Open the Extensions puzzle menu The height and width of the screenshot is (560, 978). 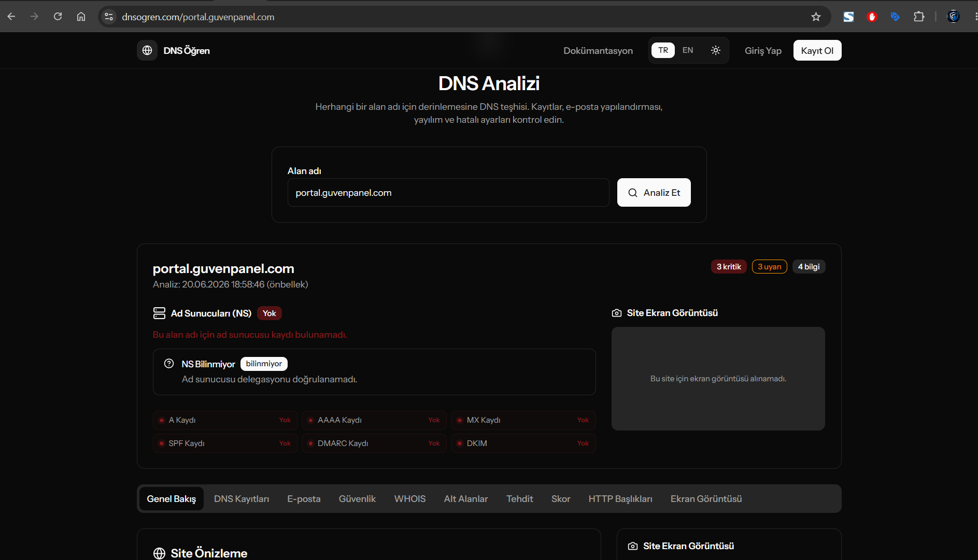pyautogui.click(x=919, y=17)
